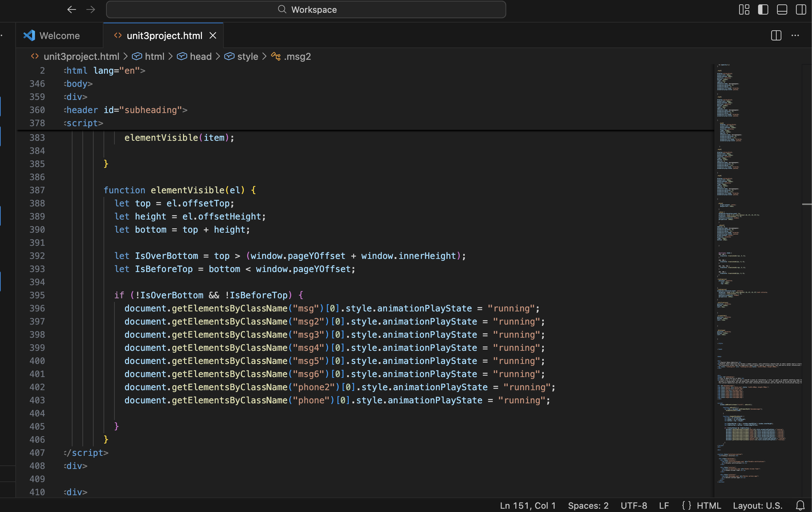Toggle the secondary side bar
This screenshot has height=512, width=812.
[x=801, y=9]
